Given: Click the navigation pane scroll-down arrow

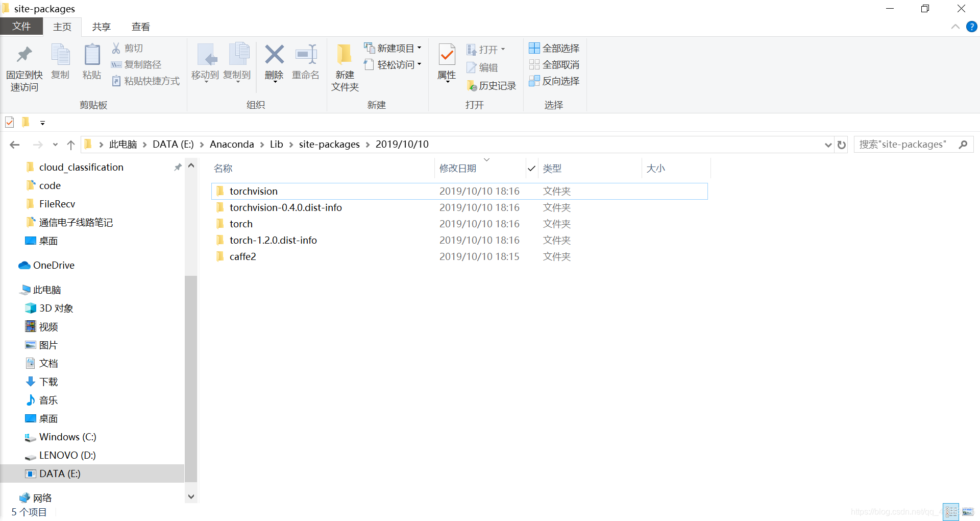Looking at the screenshot, I should (191, 496).
